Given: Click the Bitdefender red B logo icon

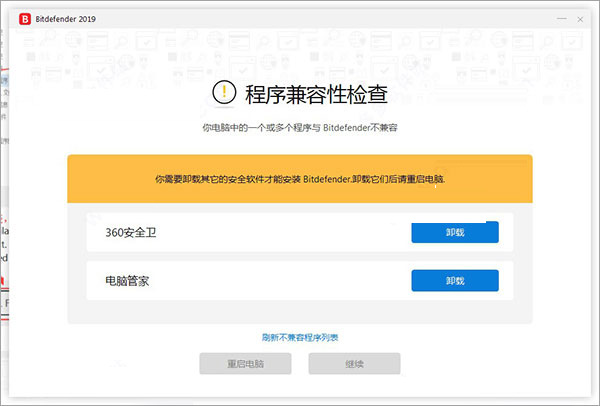Looking at the screenshot, I should [x=25, y=19].
